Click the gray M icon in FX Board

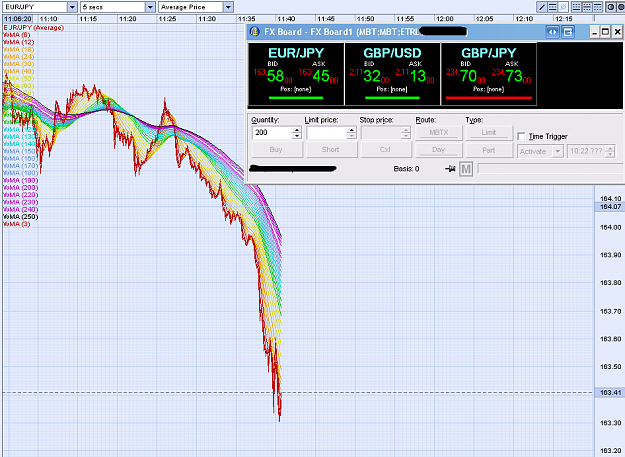coord(466,169)
